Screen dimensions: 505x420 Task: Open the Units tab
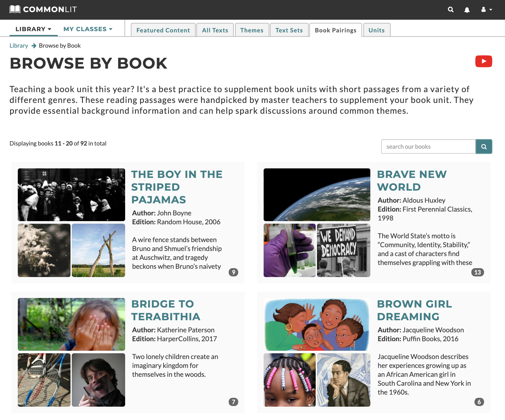(x=376, y=30)
